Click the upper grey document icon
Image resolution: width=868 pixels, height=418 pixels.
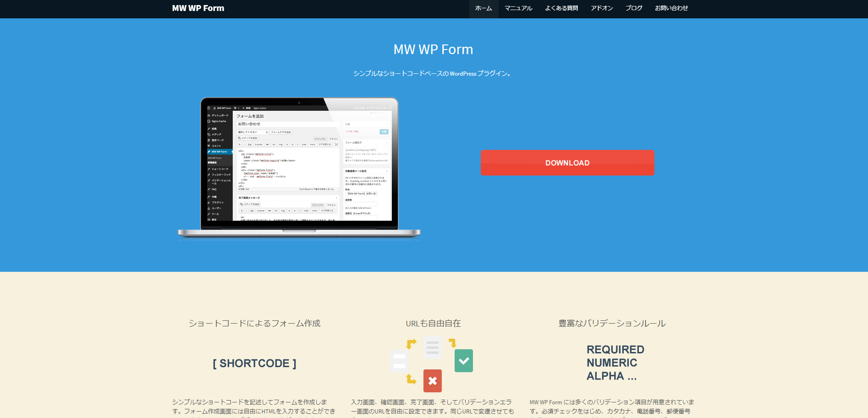pos(432,347)
